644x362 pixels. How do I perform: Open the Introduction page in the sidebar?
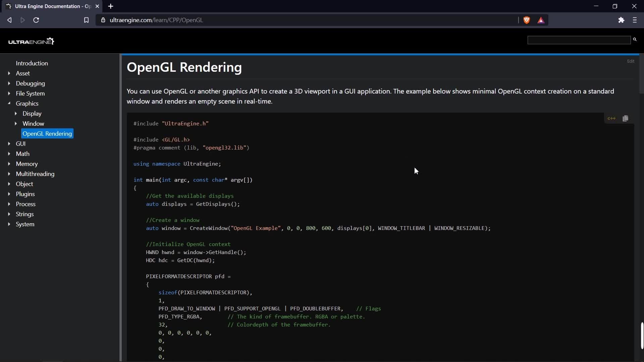pos(32,63)
